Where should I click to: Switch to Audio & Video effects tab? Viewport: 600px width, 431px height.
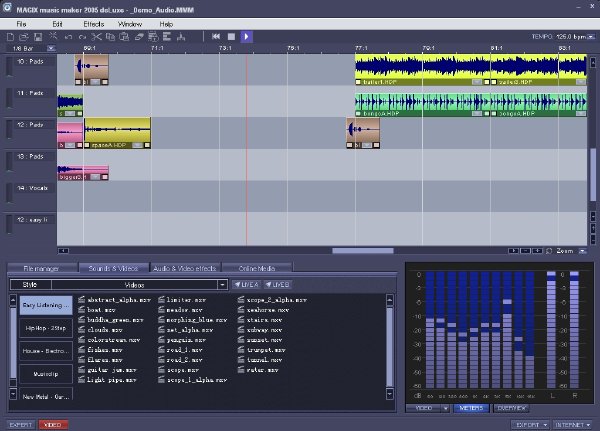click(185, 268)
